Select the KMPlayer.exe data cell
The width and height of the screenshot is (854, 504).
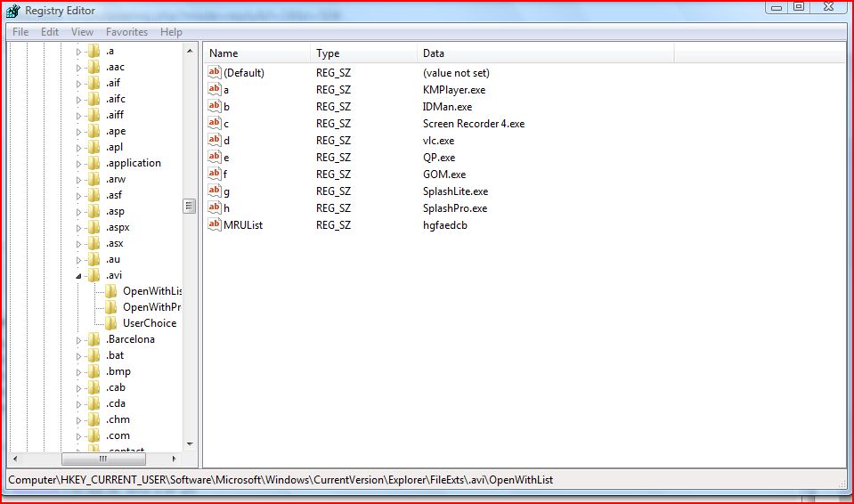coord(453,90)
